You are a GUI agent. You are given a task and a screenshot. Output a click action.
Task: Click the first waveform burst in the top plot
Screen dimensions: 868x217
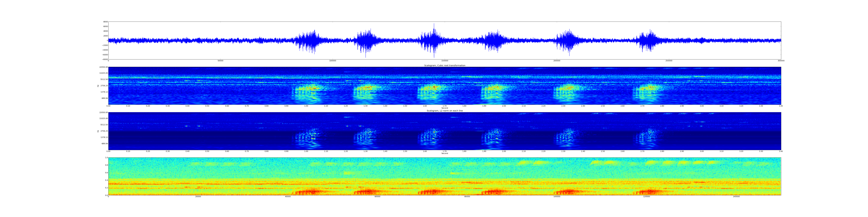point(307,40)
